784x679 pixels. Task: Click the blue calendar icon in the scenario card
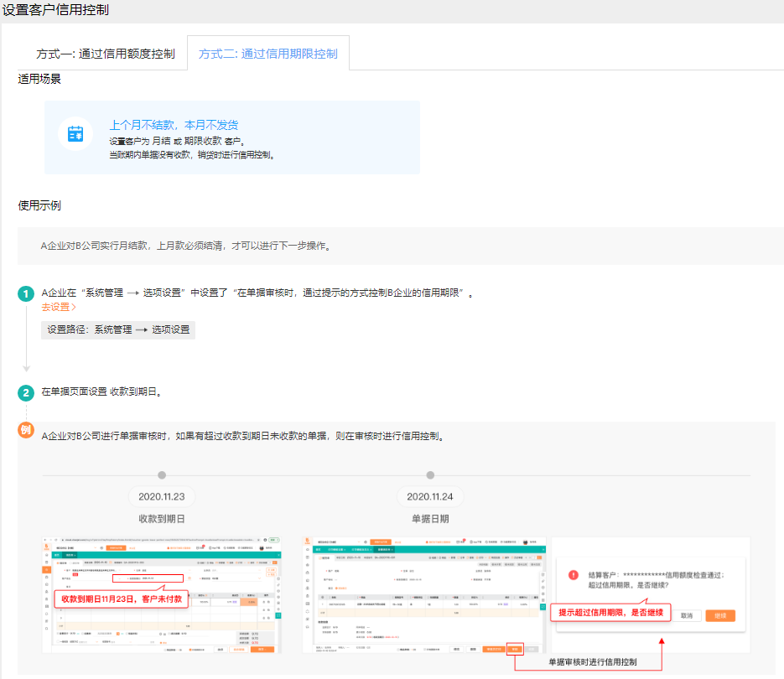click(x=75, y=134)
